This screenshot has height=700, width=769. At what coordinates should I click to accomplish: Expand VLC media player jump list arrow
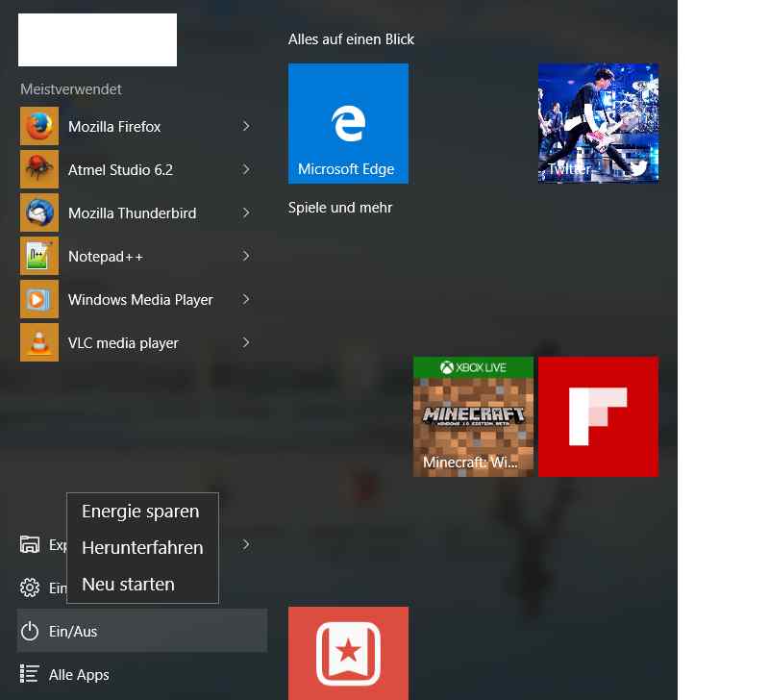246,342
